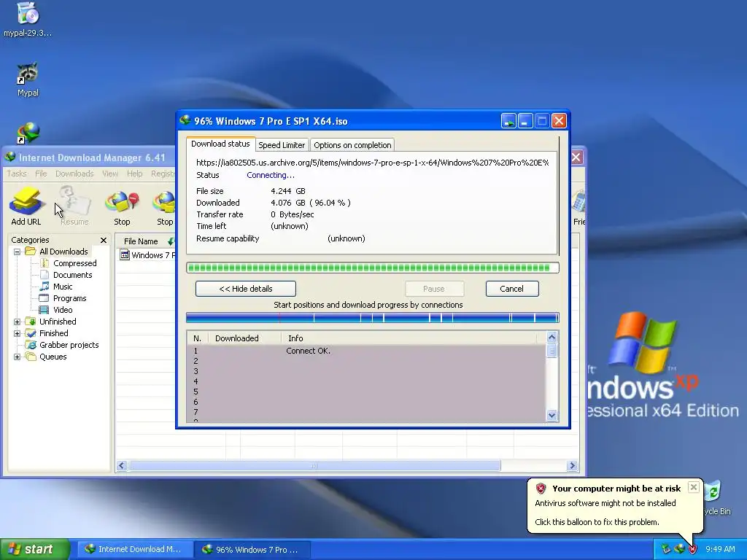Click the green download progress bar
Screen dimensions: 747x560
tap(373, 268)
